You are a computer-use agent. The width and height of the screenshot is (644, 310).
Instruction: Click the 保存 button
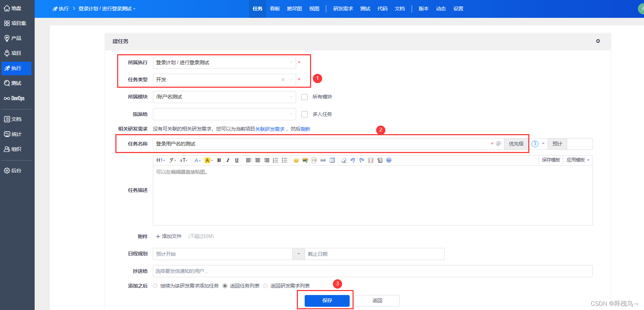point(327,301)
